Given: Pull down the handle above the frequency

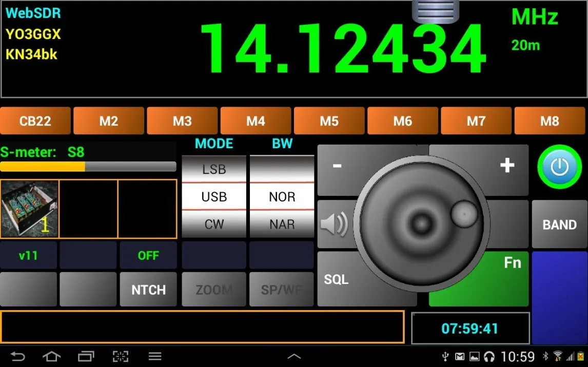Looking at the screenshot, I should 435,11.
